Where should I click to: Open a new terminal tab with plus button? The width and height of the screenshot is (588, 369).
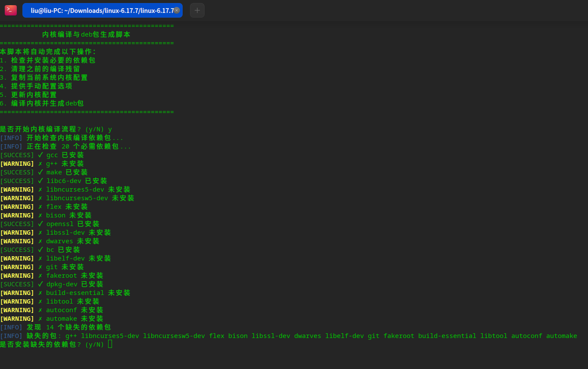click(x=197, y=10)
